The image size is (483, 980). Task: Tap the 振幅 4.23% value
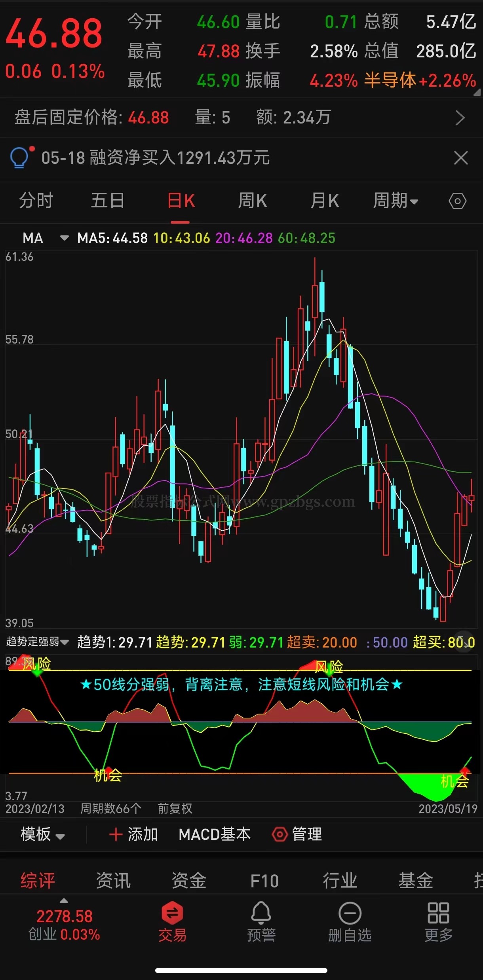point(302,80)
